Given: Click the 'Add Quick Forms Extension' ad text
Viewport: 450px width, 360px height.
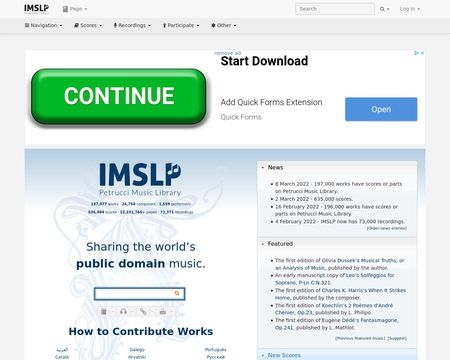Looking at the screenshot, I should [x=271, y=102].
